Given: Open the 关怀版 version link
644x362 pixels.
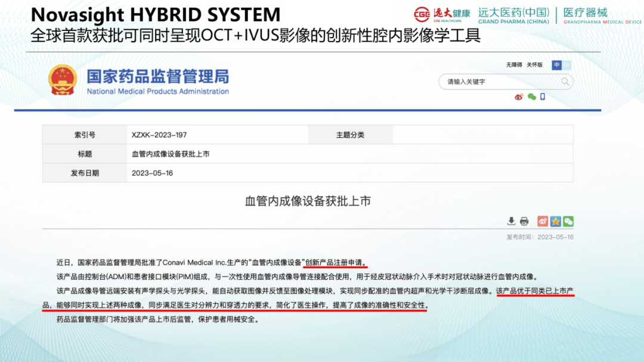Looking at the screenshot, I should (x=535, y=64).
